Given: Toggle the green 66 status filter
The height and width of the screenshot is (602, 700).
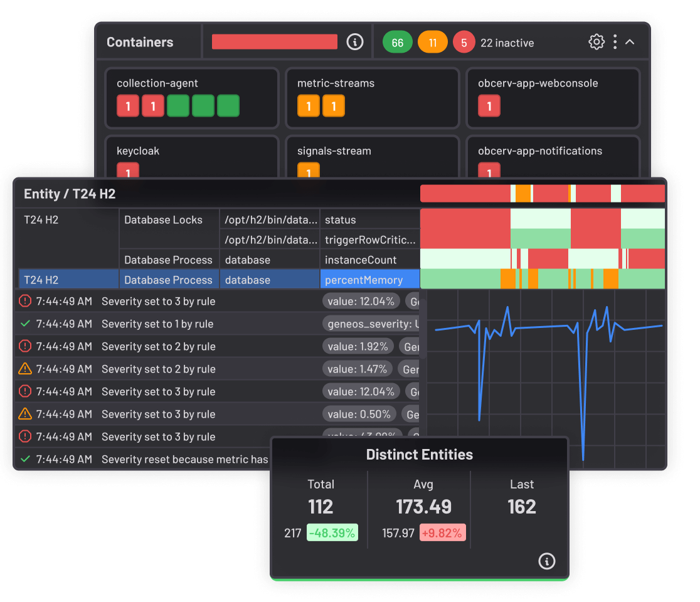Looking at the screenshot, I should click(x=398, y=43).
